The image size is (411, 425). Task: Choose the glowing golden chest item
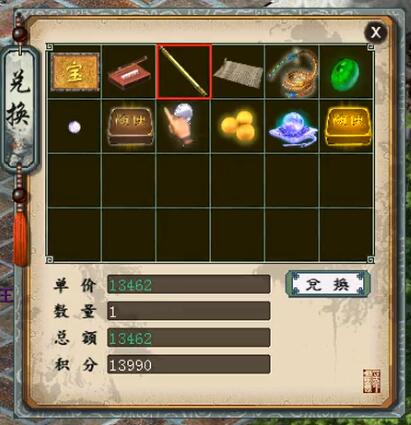point(348,126)
